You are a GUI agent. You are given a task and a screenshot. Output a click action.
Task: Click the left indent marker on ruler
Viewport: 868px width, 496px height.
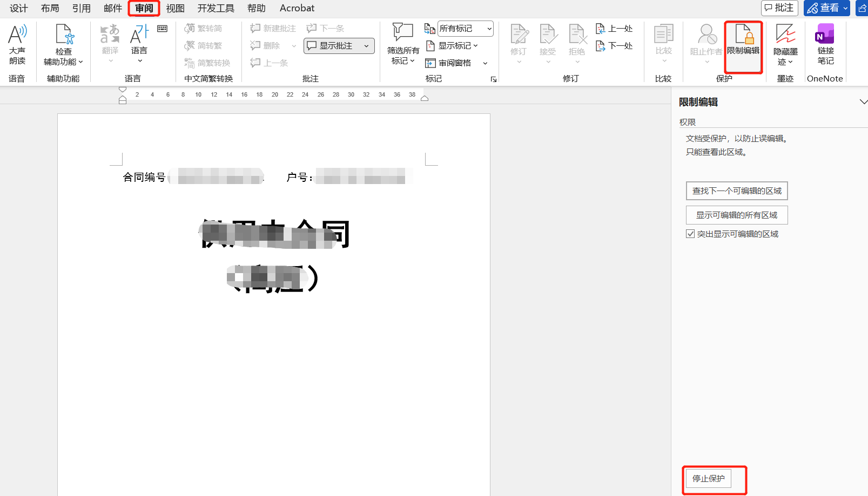coord(123,100)
